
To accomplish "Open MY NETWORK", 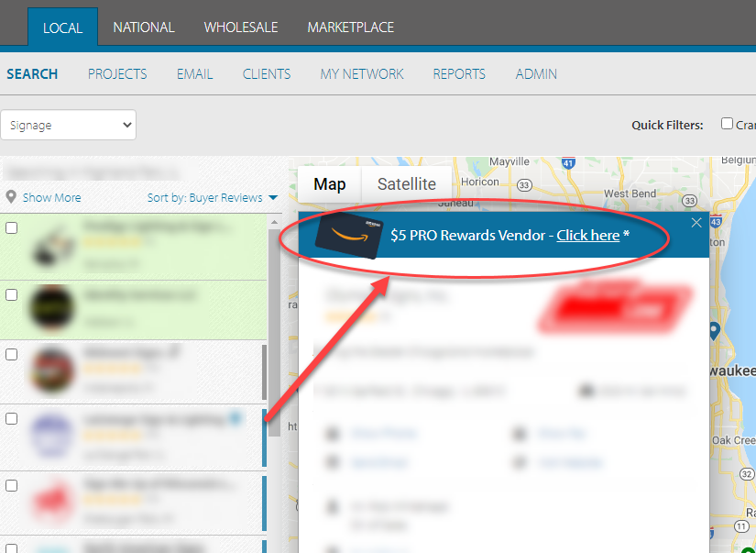I will (362, 74).
